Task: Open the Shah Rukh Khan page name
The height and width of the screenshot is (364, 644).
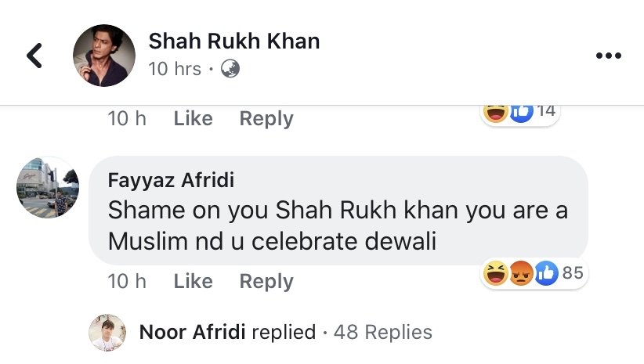Action: (233, 41)
